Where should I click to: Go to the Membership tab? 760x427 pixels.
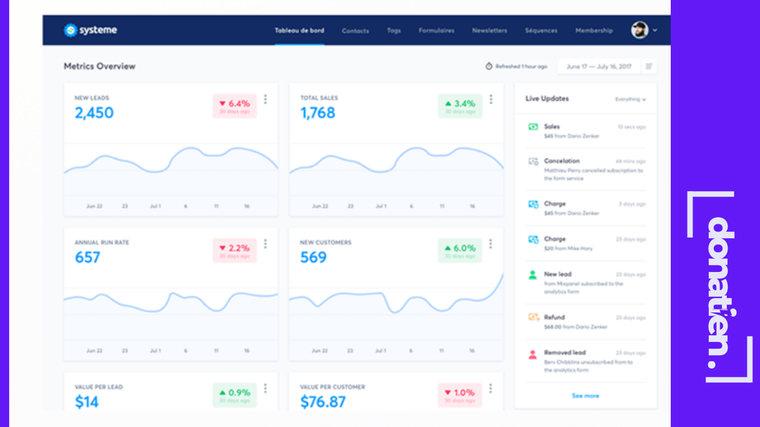click(x=594, y=31)
